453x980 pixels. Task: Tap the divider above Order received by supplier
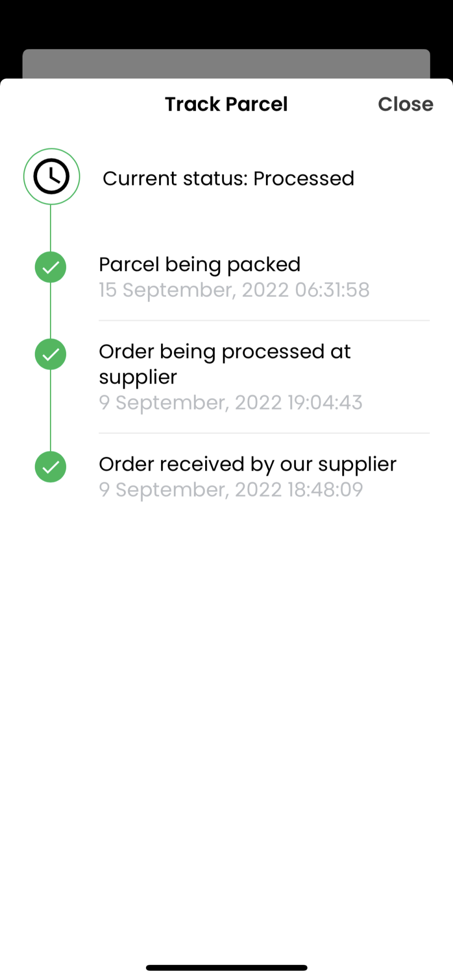click(x=264, y=433)
